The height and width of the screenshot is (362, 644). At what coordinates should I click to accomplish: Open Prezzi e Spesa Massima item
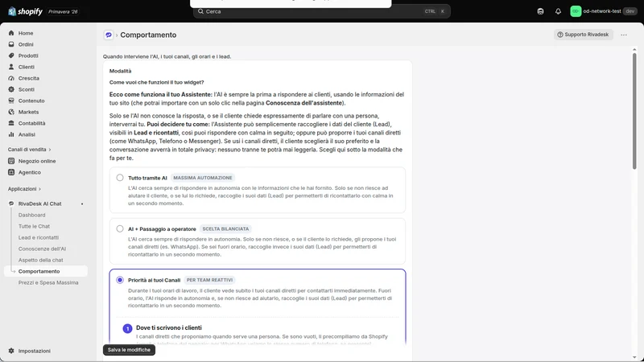coord(48,283)
